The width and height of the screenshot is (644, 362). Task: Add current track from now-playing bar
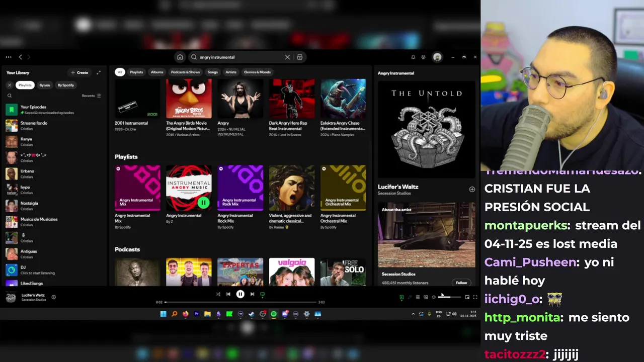(54, 297)
